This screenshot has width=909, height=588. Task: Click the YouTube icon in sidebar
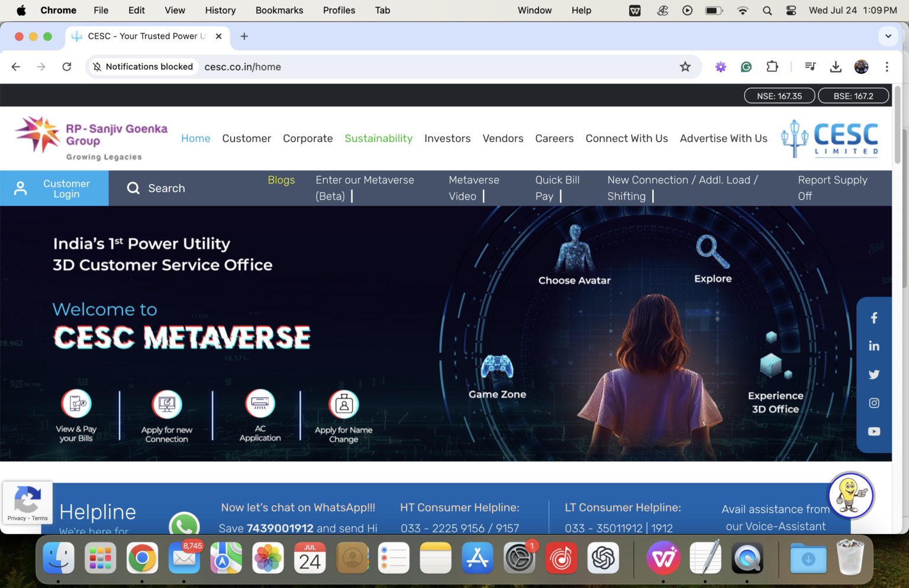tap(873, 431)
